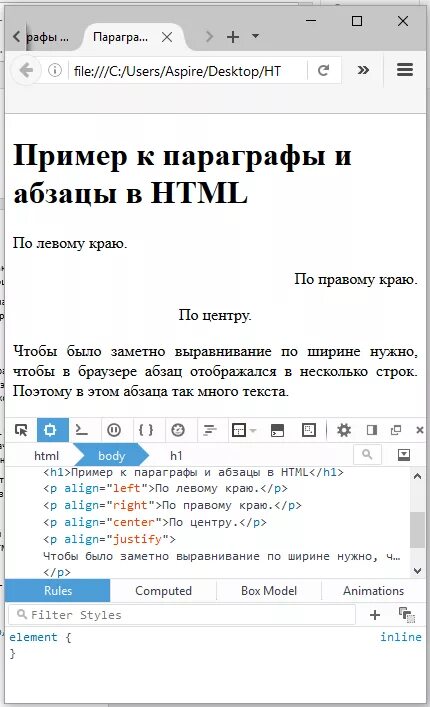Open a new tab with plus
The width and height of the screenshot is (430, 707).
click(x=233, y=37)
